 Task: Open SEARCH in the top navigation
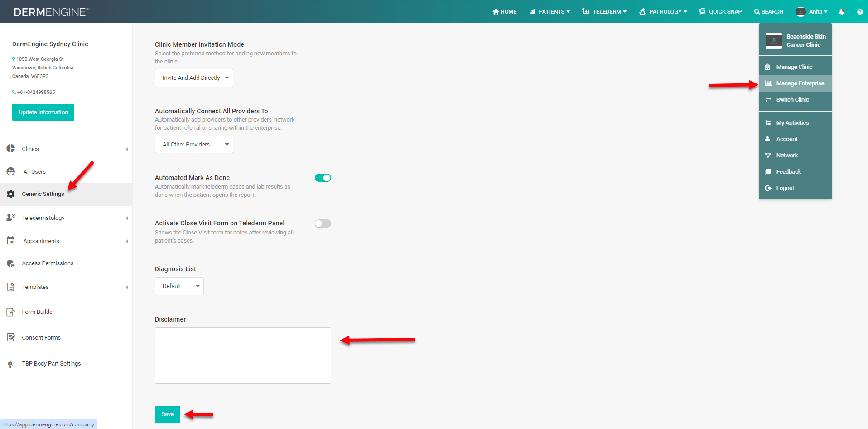(x=769, y=12)
